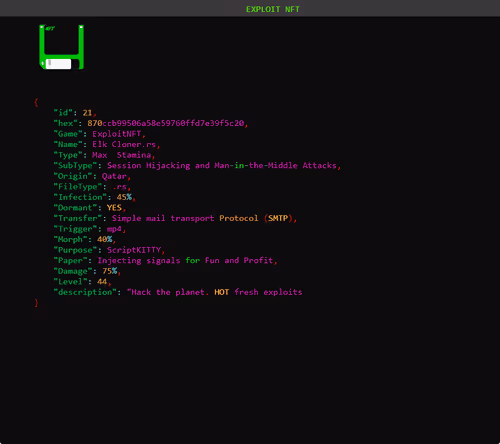
Task: Click the Dormant value YES
Action: click(x=114, y=208)
